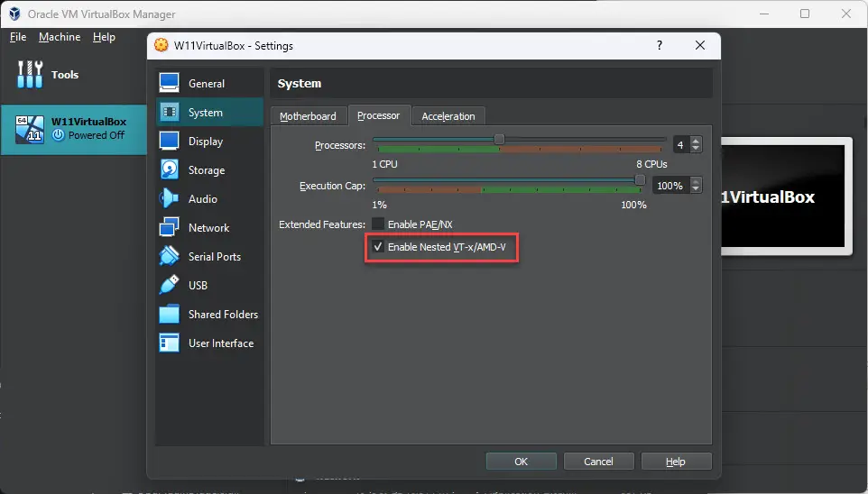Screen dimensions: 868x494
Task: Open the User Interface settings icon
Action: (x=170, y=343)
